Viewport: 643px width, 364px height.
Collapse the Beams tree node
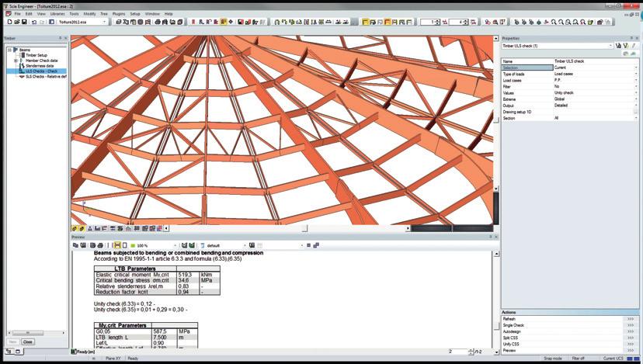(9, 50)
